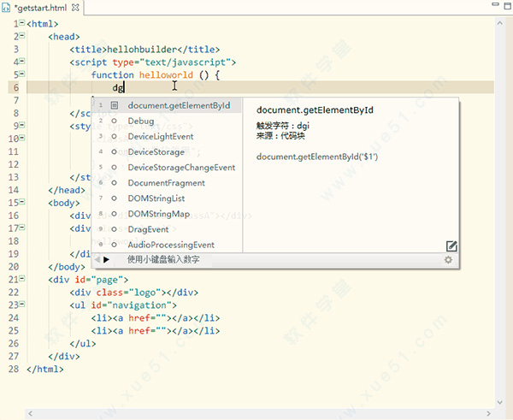Click the circle icon next to Debug
Viewport: 513px width, 420px height.
(114, 121)
